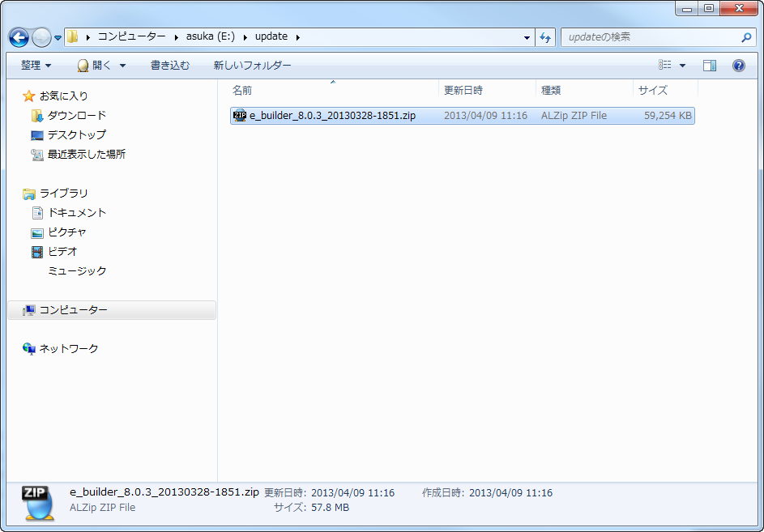Click the ドキュメント page icon
The width and height of the screenshot is (764, 532).
37,213
